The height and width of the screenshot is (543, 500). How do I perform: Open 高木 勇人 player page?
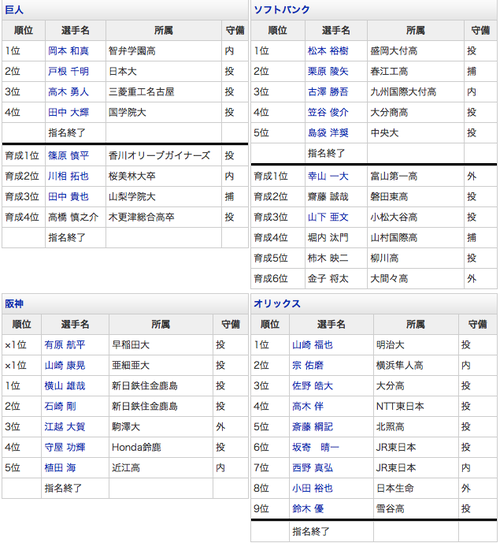tap(68, 92)
